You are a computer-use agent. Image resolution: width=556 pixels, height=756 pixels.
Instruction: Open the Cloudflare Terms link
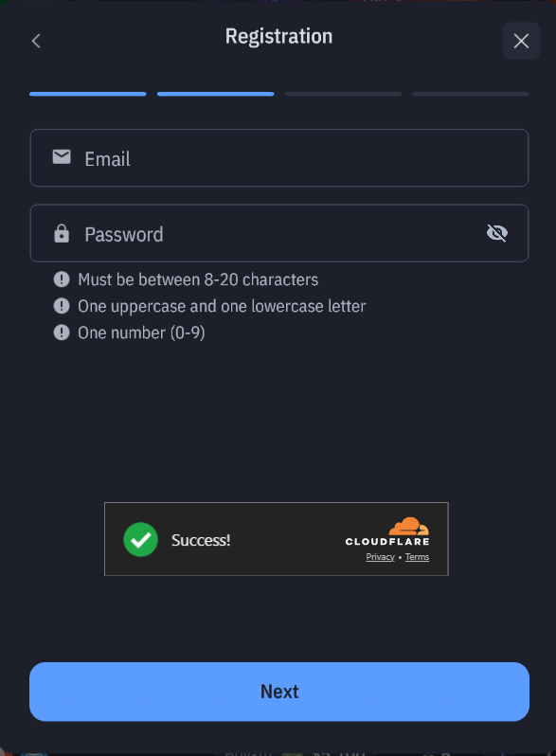click(417, 557)
